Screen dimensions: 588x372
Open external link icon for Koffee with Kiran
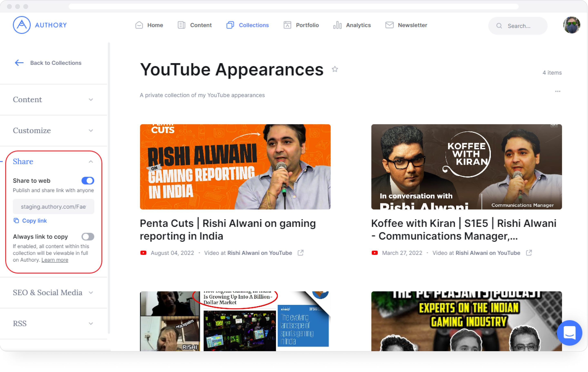[529, 253]
